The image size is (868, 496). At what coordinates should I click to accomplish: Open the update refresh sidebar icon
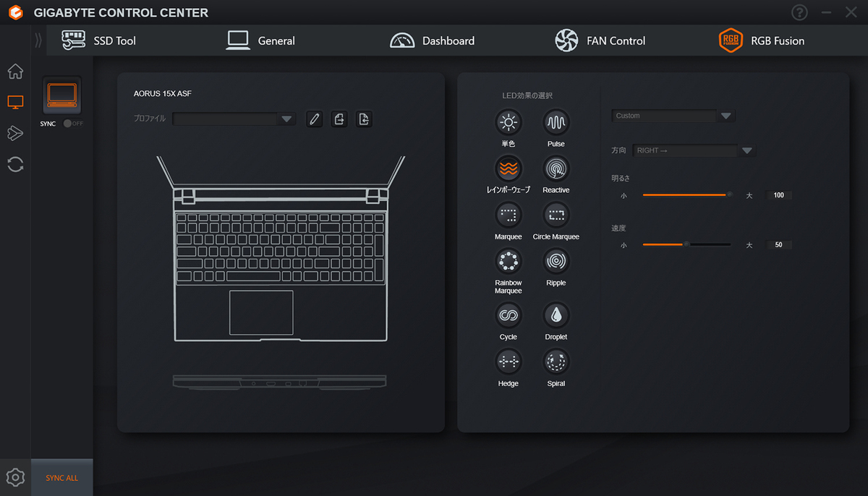[x=15, y=164]
